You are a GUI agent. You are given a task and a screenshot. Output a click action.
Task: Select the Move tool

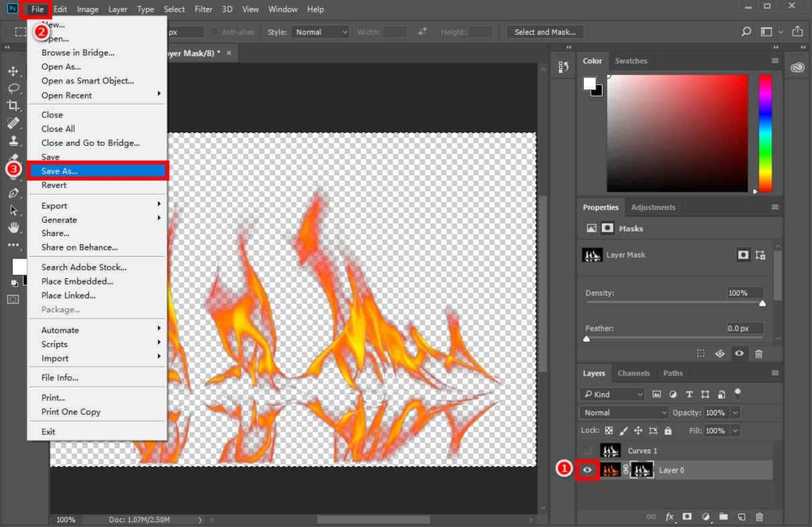(12, 71)
